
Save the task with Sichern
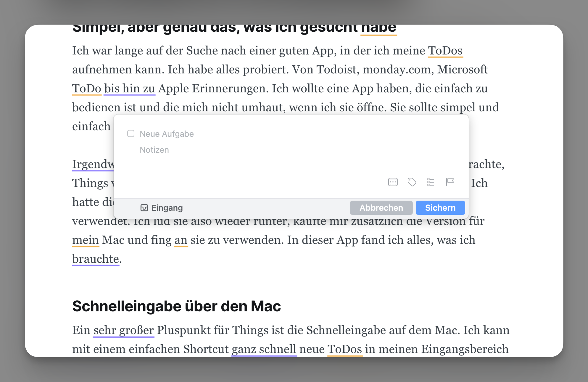(x=440, y=208)
